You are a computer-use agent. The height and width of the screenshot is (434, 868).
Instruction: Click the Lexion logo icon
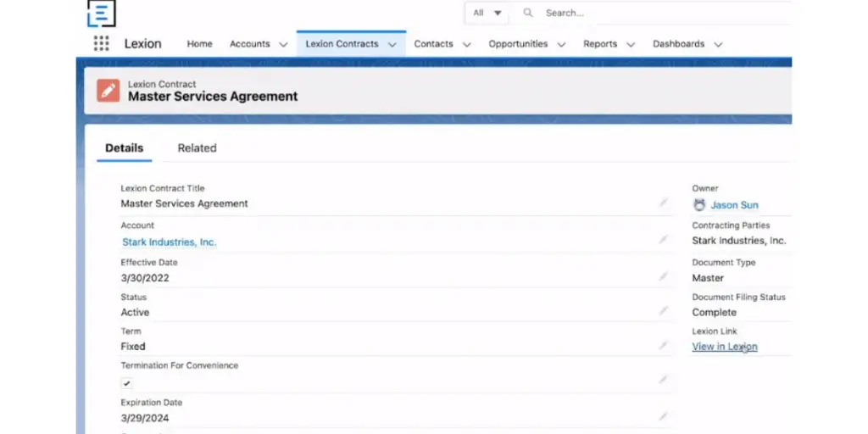click(x=102, y=13)
